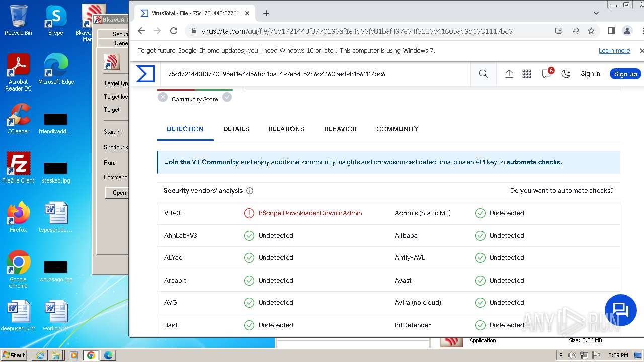Click the Acronis (Static ML) vendor name
The height and width of the screenshot is (362, 644).
point(423,213)
